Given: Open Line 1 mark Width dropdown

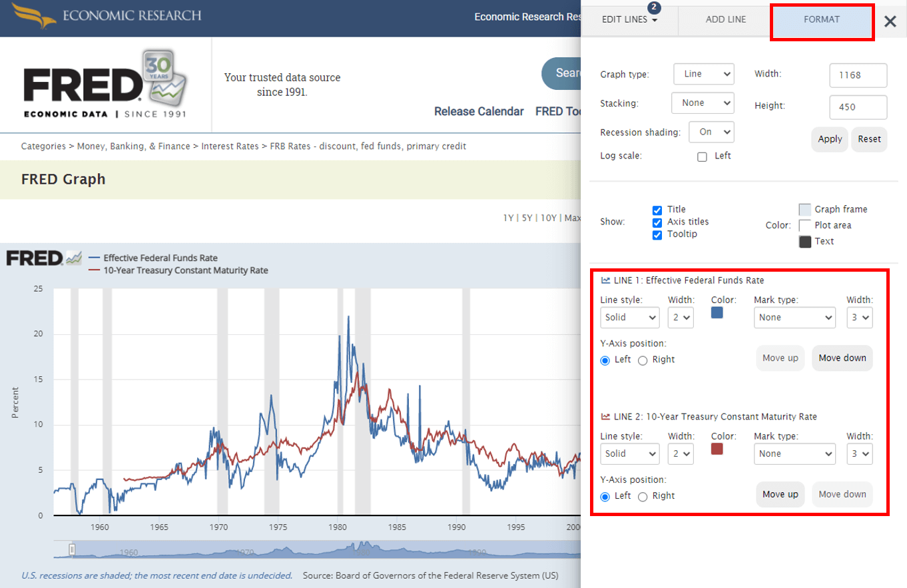Looking at the screenshot, I should click(x=859, y=318).
